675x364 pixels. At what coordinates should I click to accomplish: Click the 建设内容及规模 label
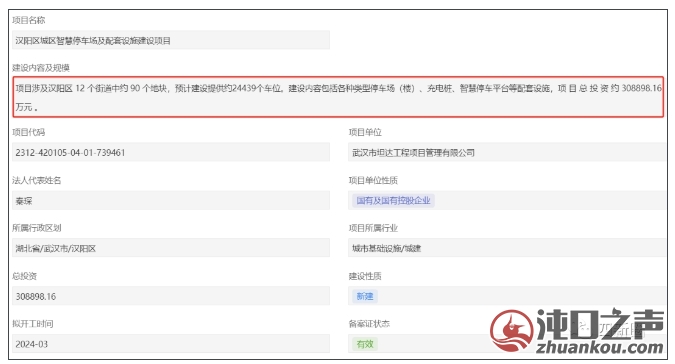[x=41, y=68]
